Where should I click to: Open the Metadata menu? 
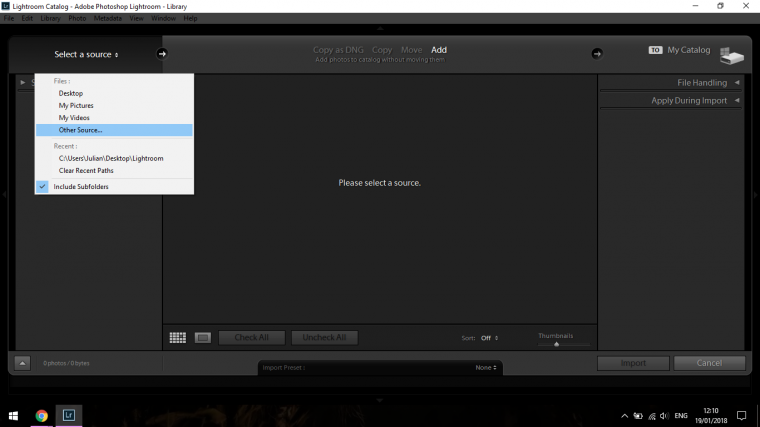click(x=108, y=18)
